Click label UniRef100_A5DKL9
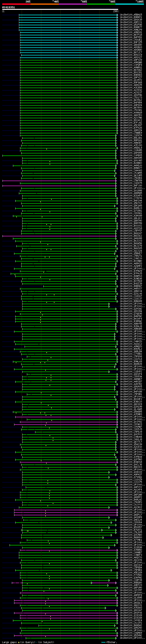146x644 pixels. tap(131, 148)
